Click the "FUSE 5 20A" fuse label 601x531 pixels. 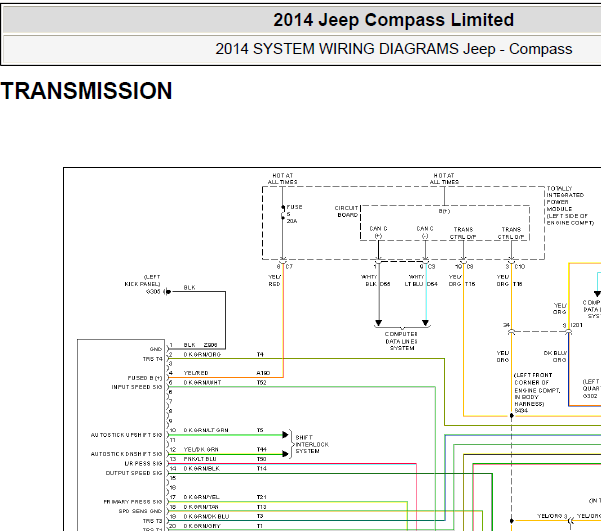[294, 214]
